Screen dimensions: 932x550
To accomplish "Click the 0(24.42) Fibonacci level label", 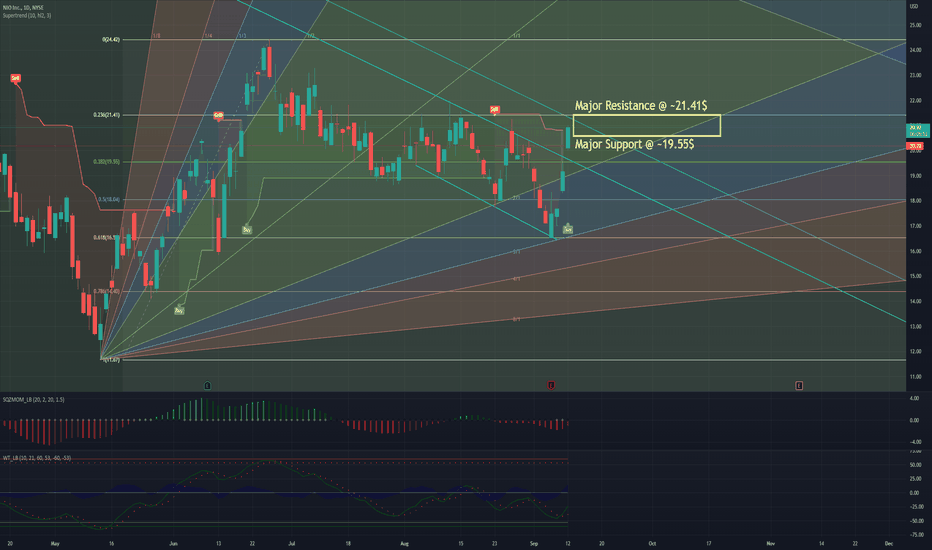I will [x=111, y=40].
